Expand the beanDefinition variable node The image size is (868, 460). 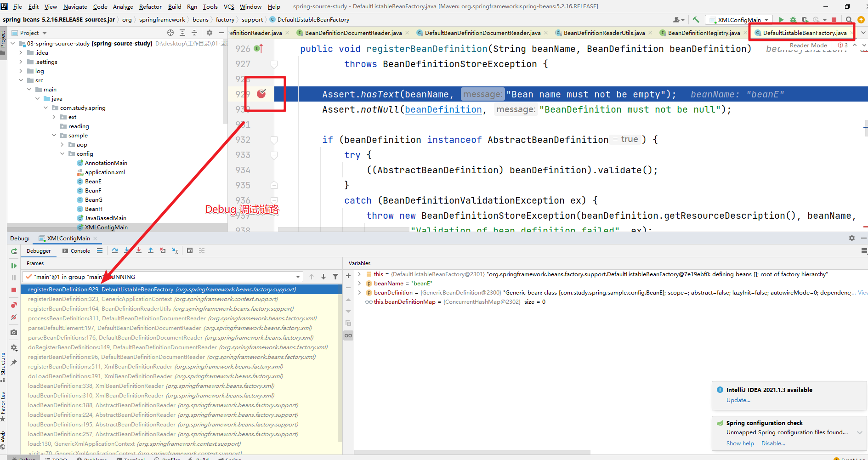(359, 292)
